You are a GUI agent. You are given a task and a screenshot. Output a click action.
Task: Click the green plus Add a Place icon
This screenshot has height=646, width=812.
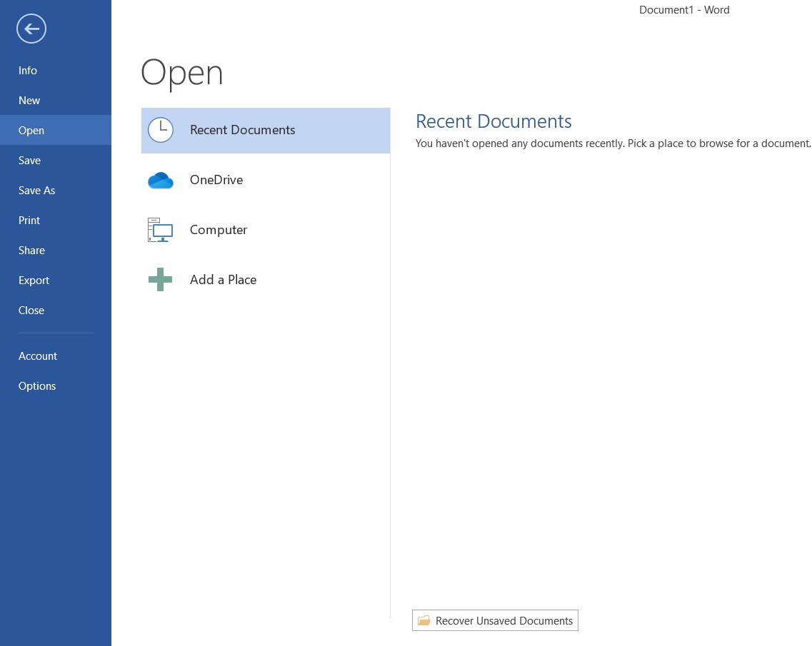click(x=161, y=280)
